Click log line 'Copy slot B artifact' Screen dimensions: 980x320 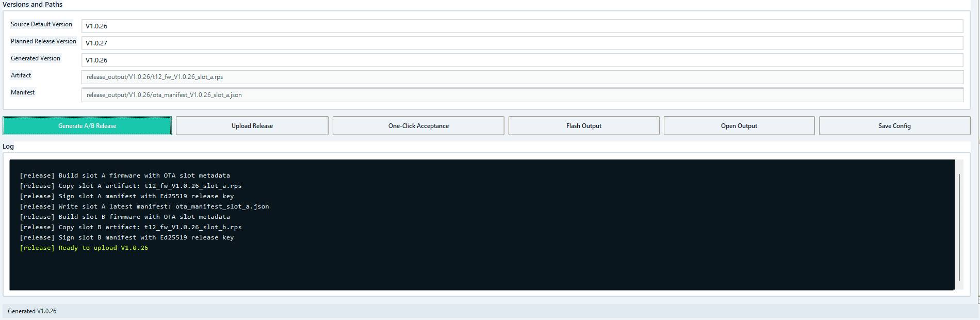pyautogui.click(x=130, y=227)
